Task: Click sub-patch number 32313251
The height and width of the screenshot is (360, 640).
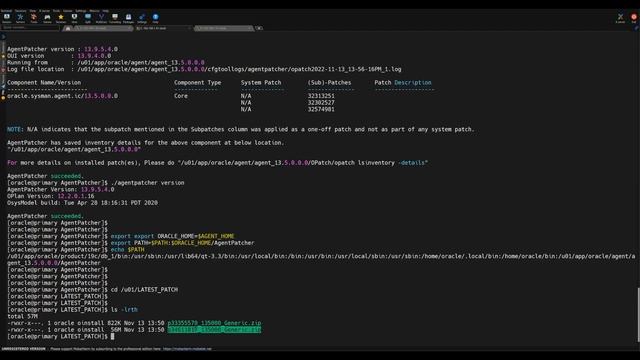Action: [321, 96]
